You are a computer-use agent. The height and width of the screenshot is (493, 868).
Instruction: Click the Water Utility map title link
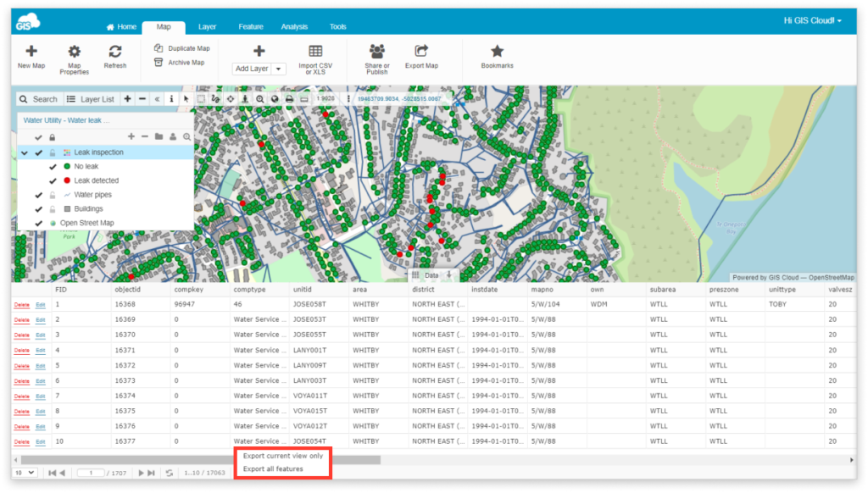point(66,120)
